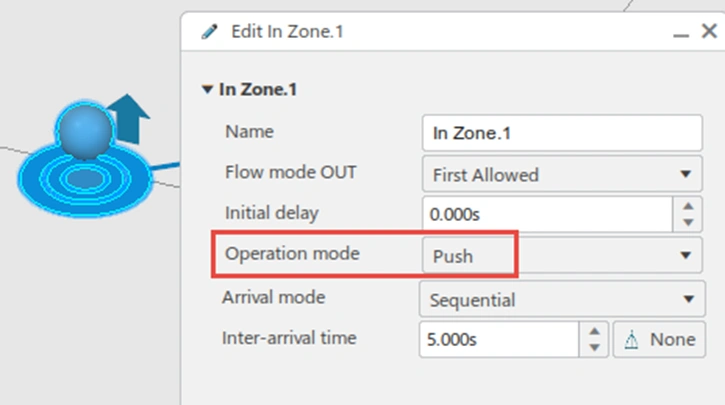Click the pencil edit icon in title bar

(209, 31)
